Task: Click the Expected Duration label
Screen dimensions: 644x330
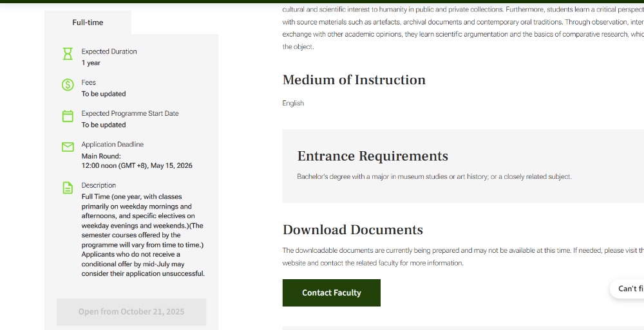Action: (109, 51)
